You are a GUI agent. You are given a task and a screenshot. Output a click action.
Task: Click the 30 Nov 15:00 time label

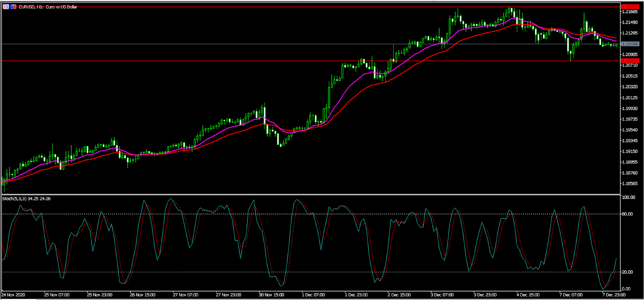click(x=271, y=295)
